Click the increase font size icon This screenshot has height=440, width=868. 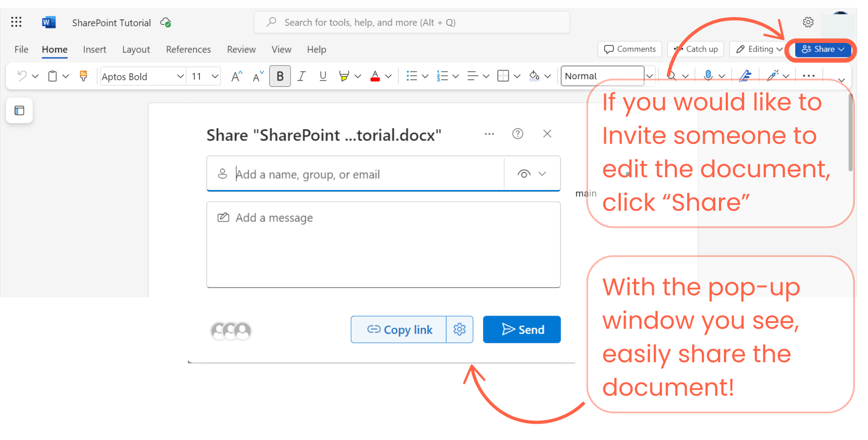point(236,76)
